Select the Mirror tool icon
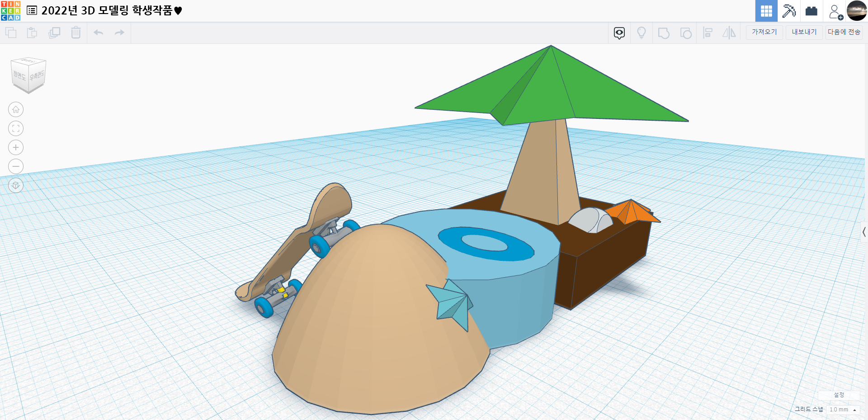The image size is (868, 420). tap(729, 33)
